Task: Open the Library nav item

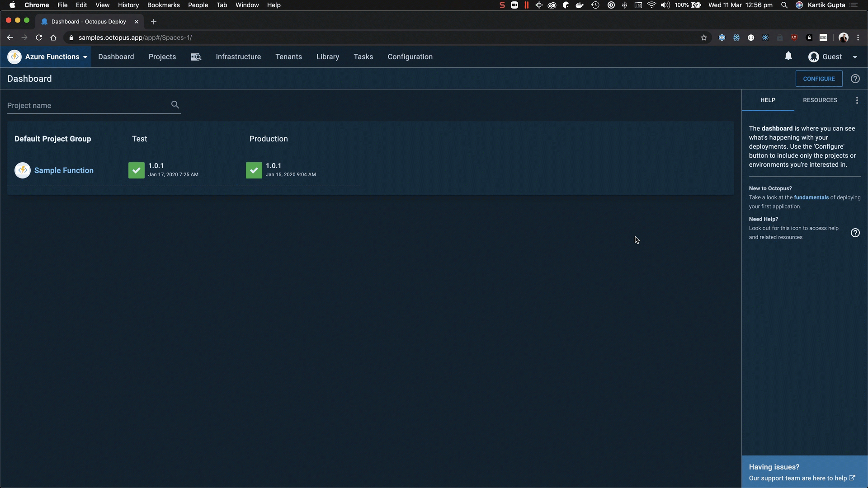Action: (328, 57)
